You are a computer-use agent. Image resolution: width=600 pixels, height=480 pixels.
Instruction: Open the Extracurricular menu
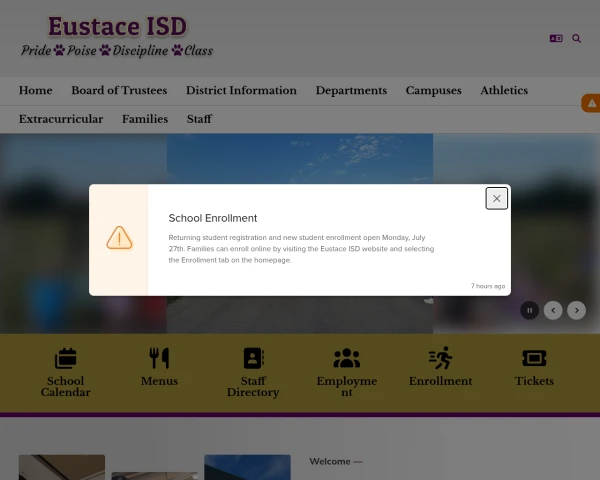[x=61, y=119]
